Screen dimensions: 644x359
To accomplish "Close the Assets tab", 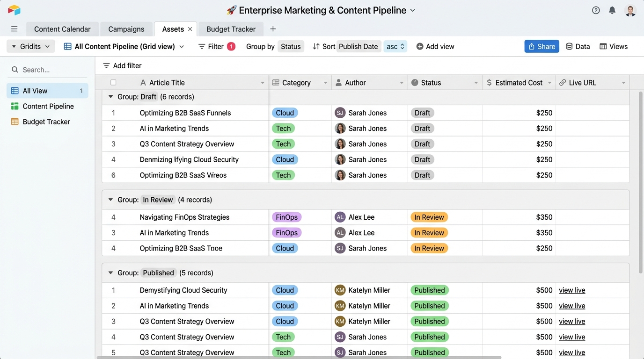I will point(190,29).
